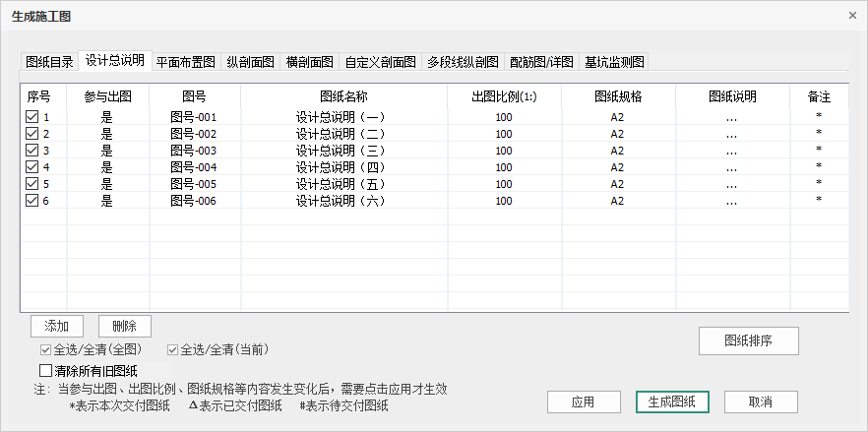Click the 图号 column header
This screenshot has height=432, width=868.
coord(195,96)
